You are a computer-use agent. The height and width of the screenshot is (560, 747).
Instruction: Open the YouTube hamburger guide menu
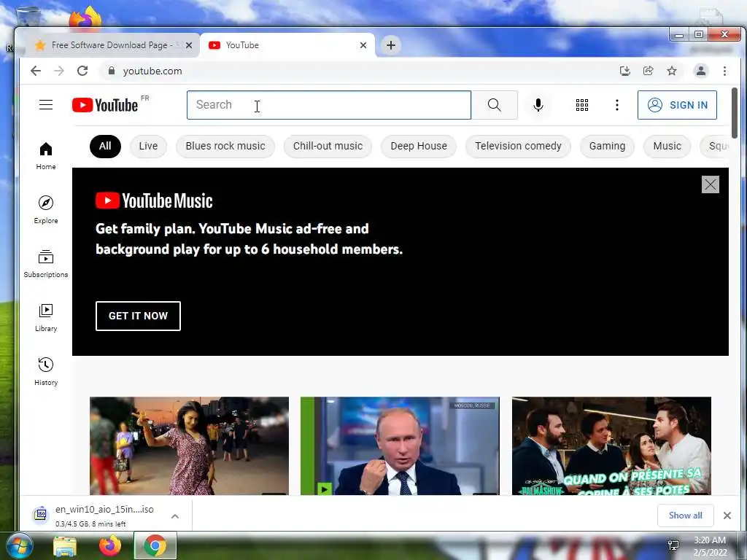(x=46, y=105)
